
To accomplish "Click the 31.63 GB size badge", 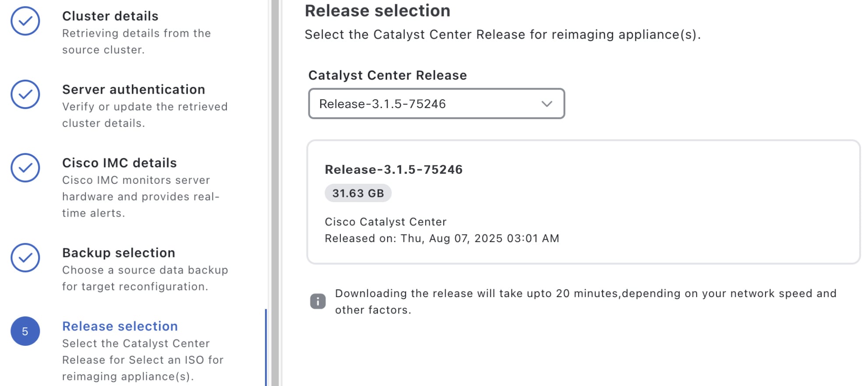I will click(x=358, y=193).
